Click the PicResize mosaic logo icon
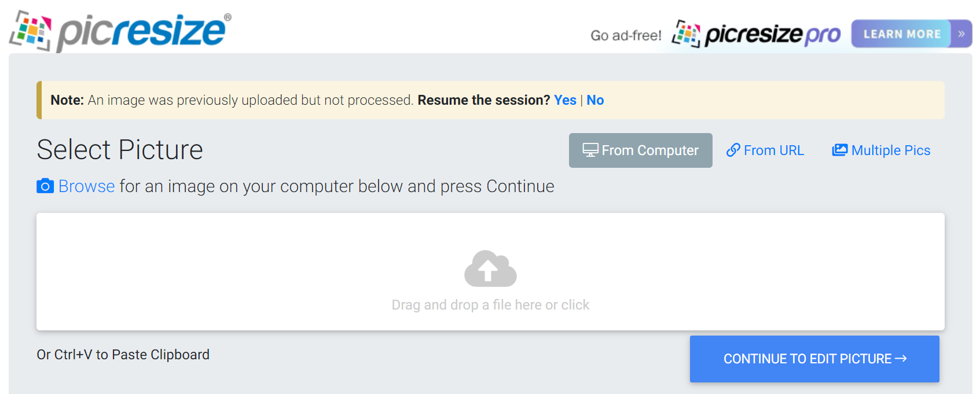 [x=30, y=31]
